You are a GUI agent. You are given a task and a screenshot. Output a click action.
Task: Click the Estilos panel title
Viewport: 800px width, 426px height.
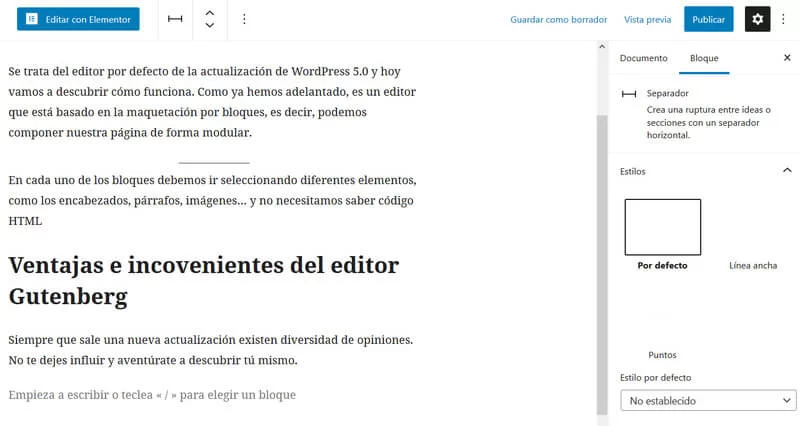coord(633,171)
